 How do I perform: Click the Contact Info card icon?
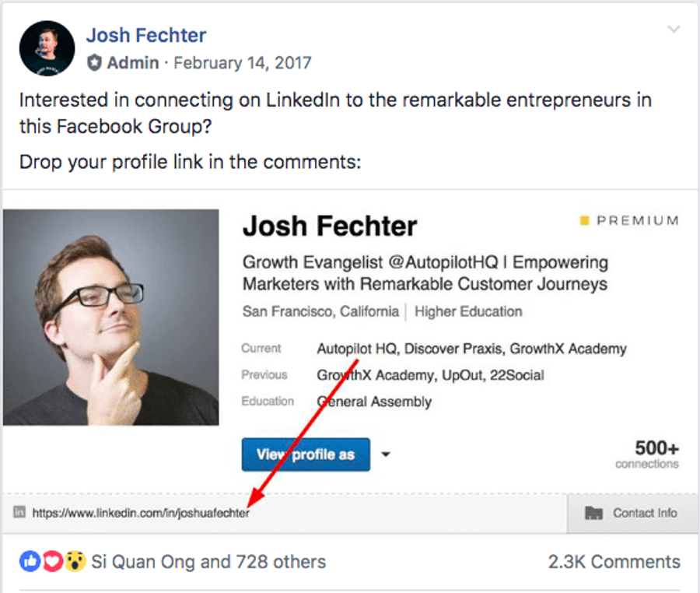click(x=593, y=513)
